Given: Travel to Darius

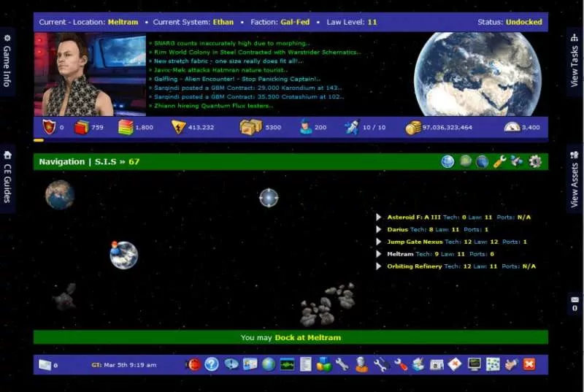Looking at the screenshot, I should [397, 229].
